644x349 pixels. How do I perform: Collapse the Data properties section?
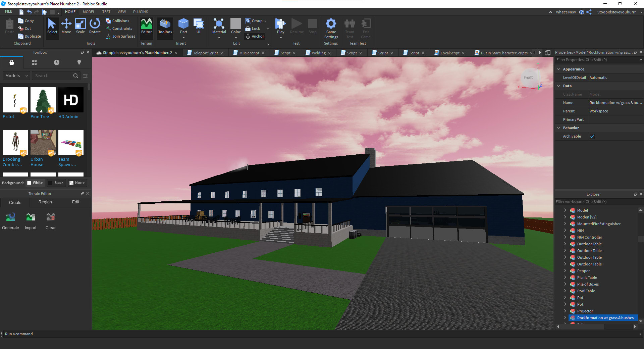[x=558, y=86]
